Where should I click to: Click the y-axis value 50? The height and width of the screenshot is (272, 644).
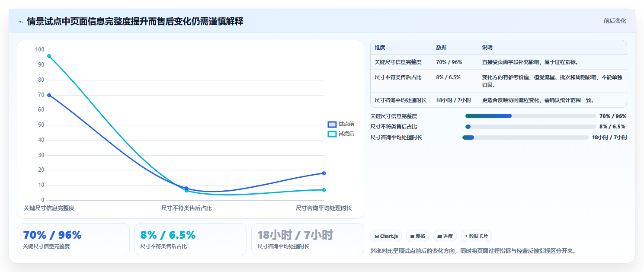coord(41,125)
